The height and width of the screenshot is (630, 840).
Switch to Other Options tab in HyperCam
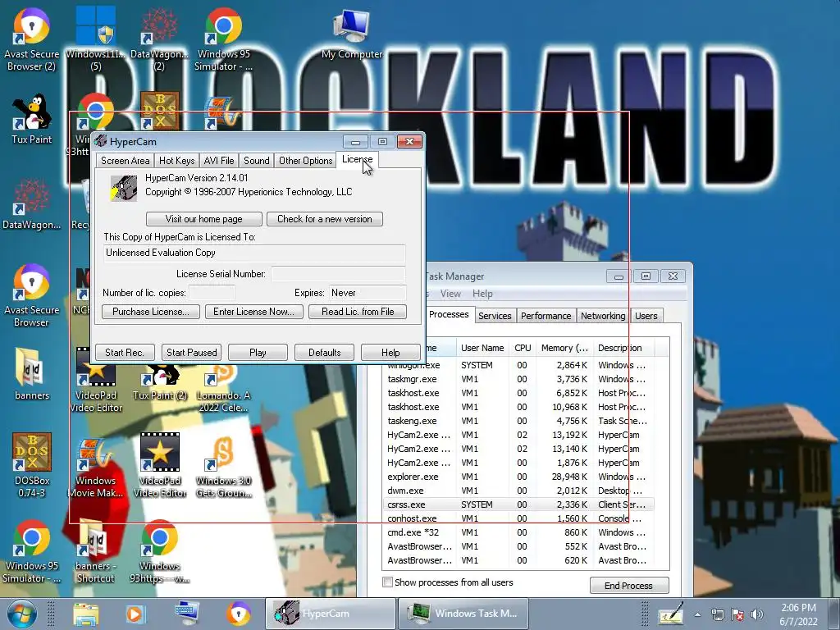click(305, 161)
